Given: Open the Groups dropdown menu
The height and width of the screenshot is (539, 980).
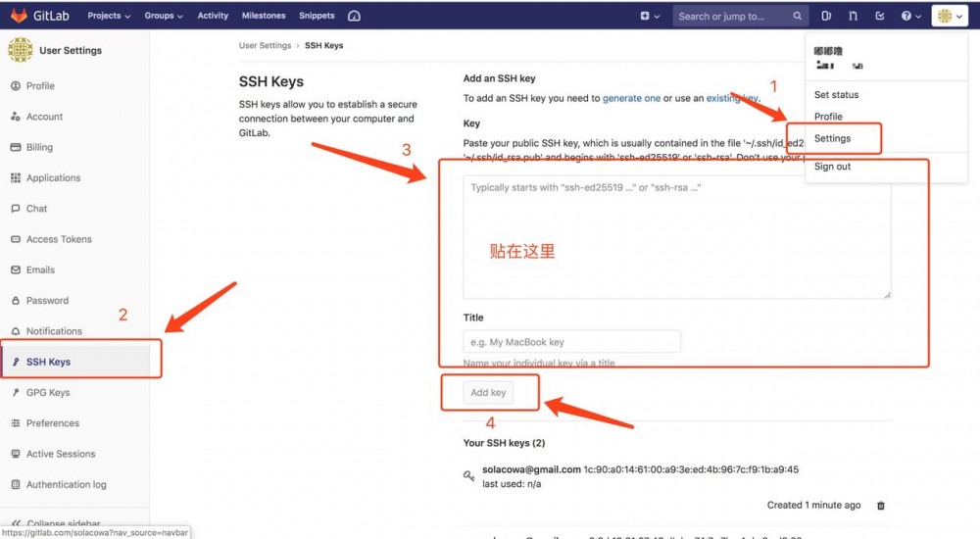Looking at the screenshot, I should tap(163, 16).
